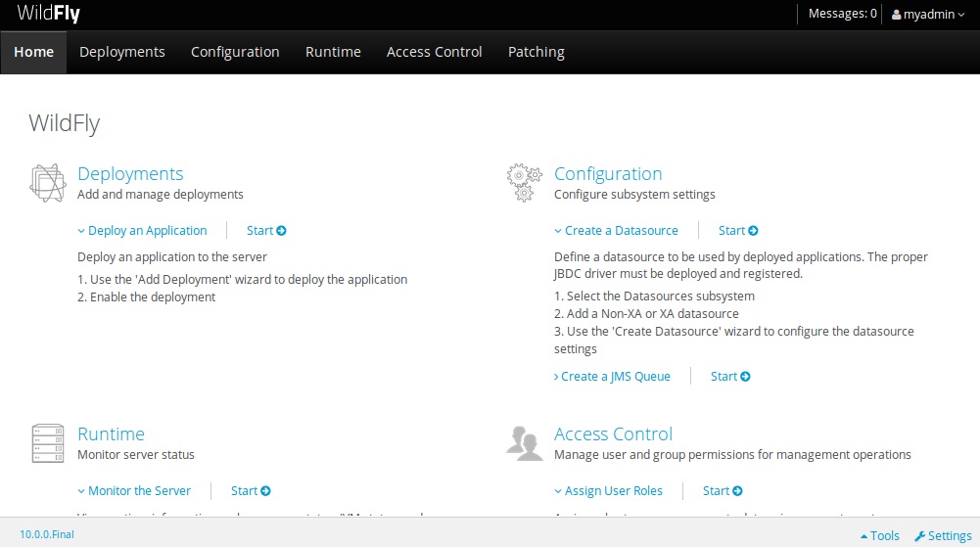Open the myadmin user dropdown
The image size is (980, 547).
[928, 15]
